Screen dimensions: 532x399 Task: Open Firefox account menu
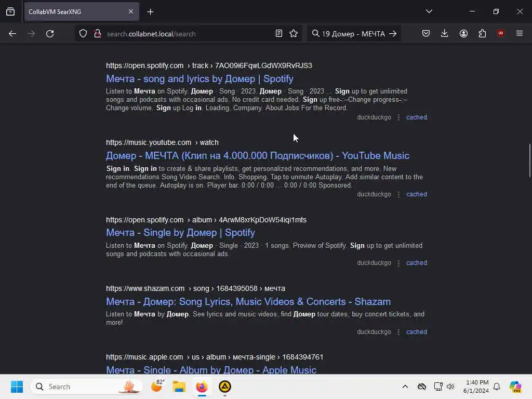tap(463, 34)
